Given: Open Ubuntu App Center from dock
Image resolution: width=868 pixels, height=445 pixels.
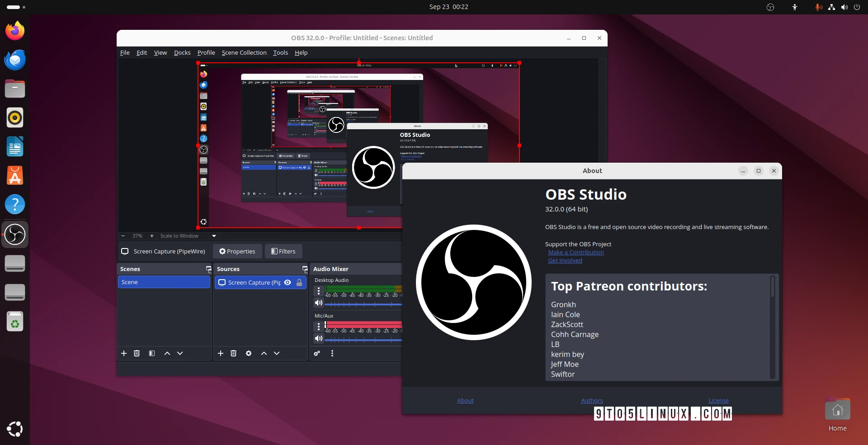Looking at the screenshot, I should [15, 175].
